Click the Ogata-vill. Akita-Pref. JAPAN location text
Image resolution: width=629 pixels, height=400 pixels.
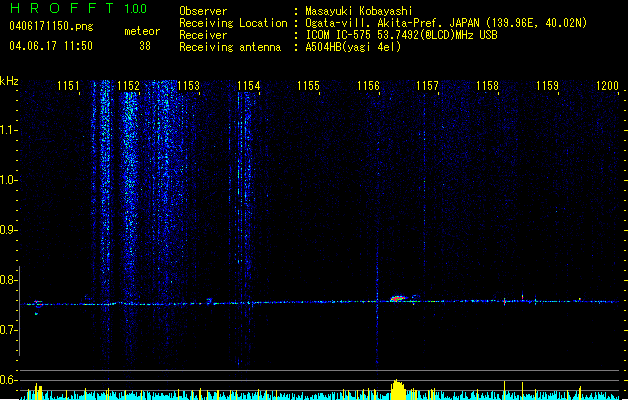click(x=446, y=23)
